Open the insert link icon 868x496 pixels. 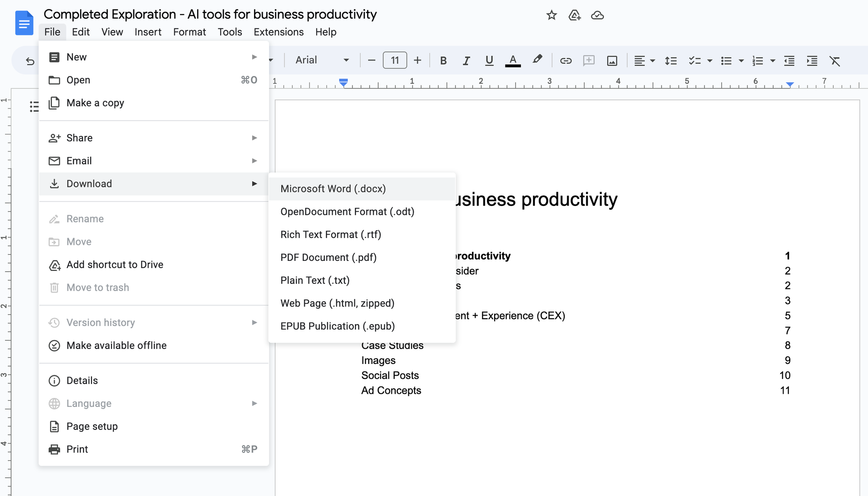coord(566,60)
